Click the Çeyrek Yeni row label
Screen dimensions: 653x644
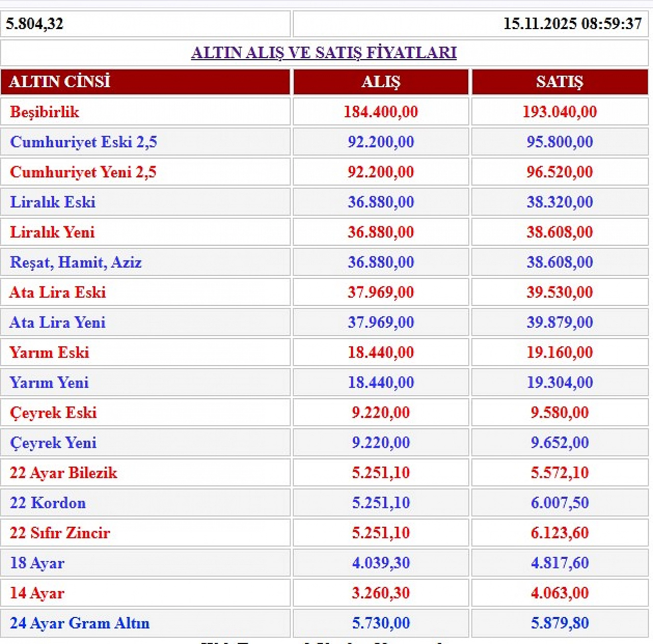[x=53, y=443]
